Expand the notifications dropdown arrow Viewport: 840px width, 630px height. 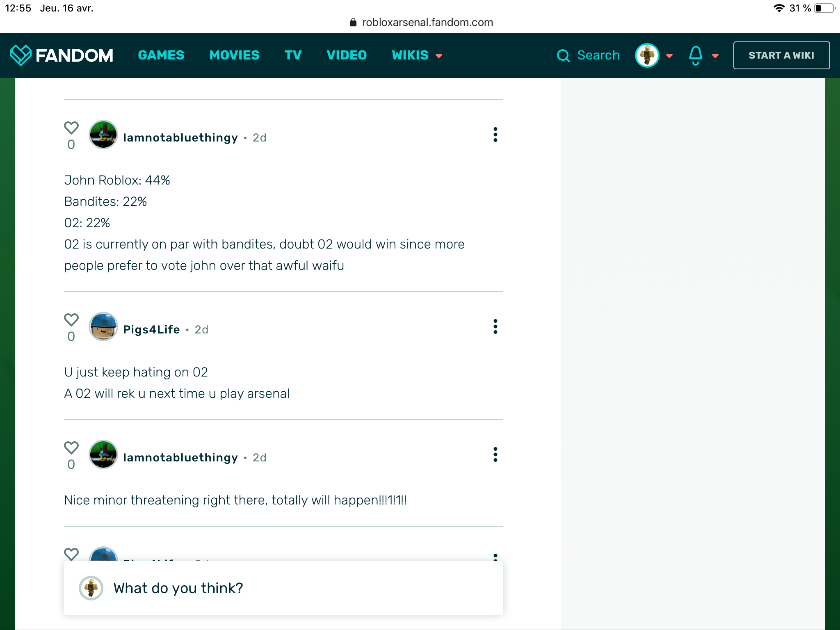point(715,56)
